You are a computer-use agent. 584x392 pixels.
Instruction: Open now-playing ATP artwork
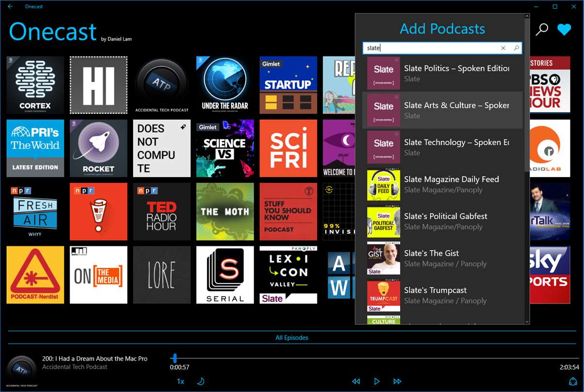coord(22,372)
